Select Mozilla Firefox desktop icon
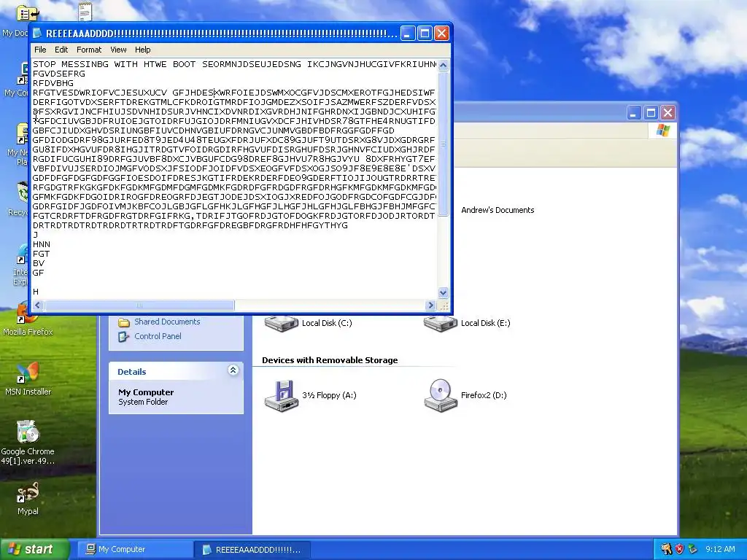The height and width of the screenshot is (560, 747). click(x=28, y=320)
